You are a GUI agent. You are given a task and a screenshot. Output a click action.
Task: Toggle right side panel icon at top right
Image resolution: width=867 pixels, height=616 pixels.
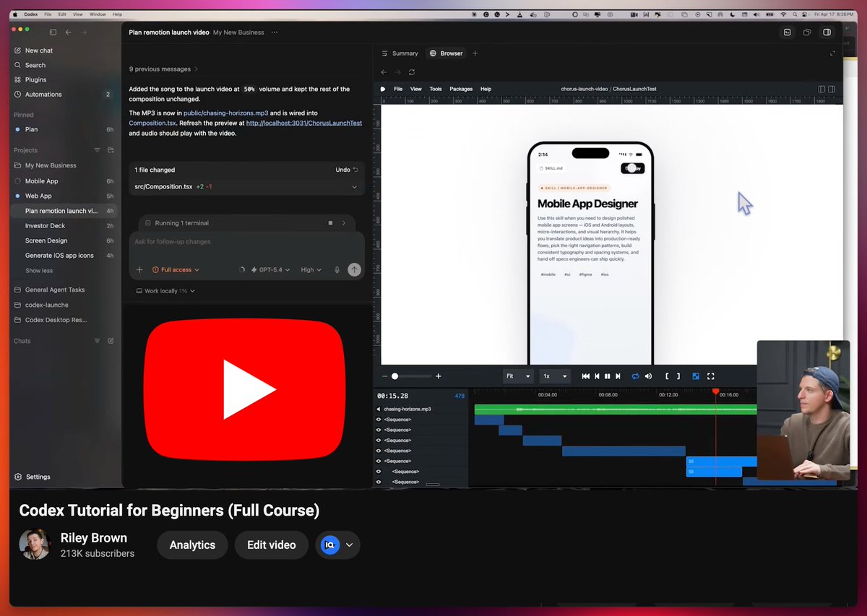[827, 32]
